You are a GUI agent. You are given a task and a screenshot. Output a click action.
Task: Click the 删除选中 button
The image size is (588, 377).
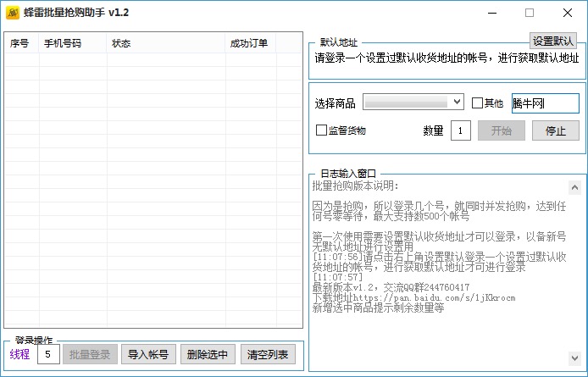(208, 354)
